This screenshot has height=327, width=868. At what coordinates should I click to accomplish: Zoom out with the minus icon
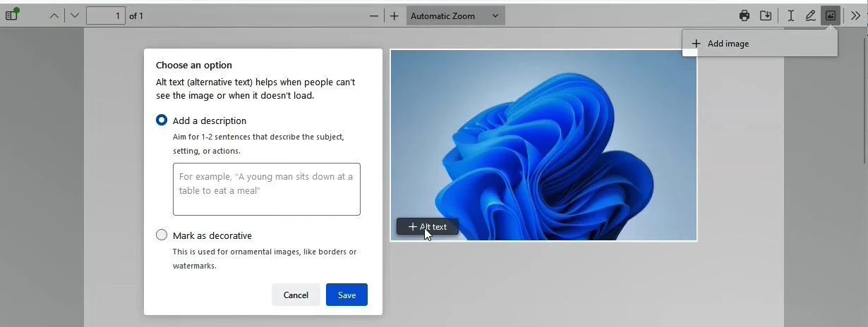(x=374, y=16)
